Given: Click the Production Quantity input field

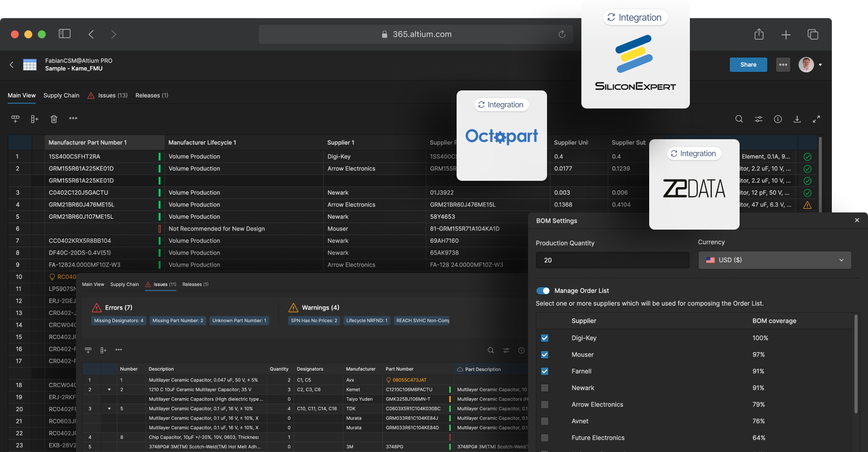Looking at the screenshot, I should 613,260.
